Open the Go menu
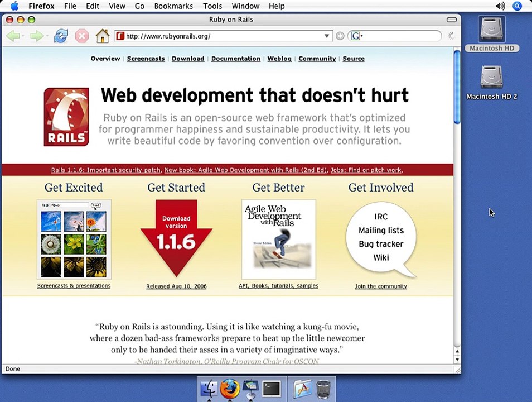 pos(139,6)
